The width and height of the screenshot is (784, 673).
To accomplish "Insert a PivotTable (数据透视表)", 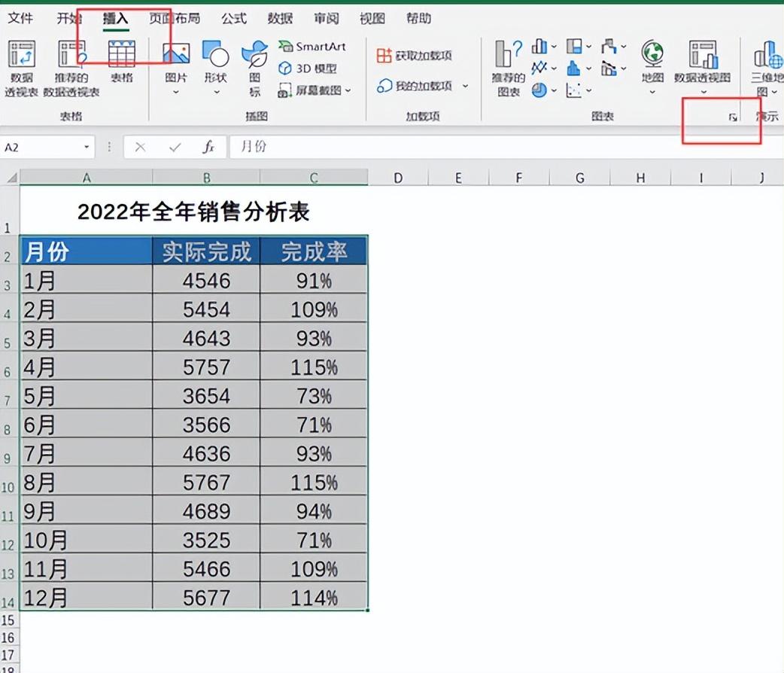I will tap(22, 69).
